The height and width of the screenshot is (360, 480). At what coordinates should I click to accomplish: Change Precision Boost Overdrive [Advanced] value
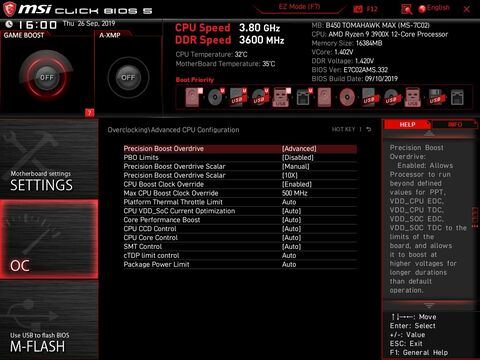299,149
